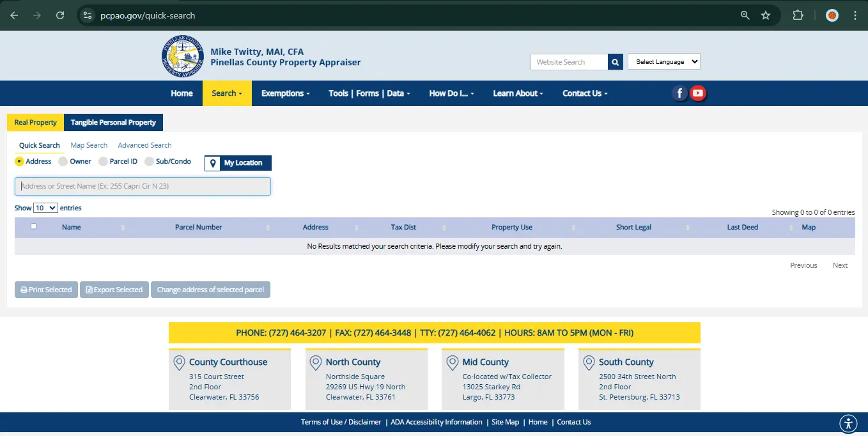Image resolution: width=868 pixels, height=436 pixels.
Task: Select the Parcel ID radio option
Action: pyautogui.click(x=103, y=162)
